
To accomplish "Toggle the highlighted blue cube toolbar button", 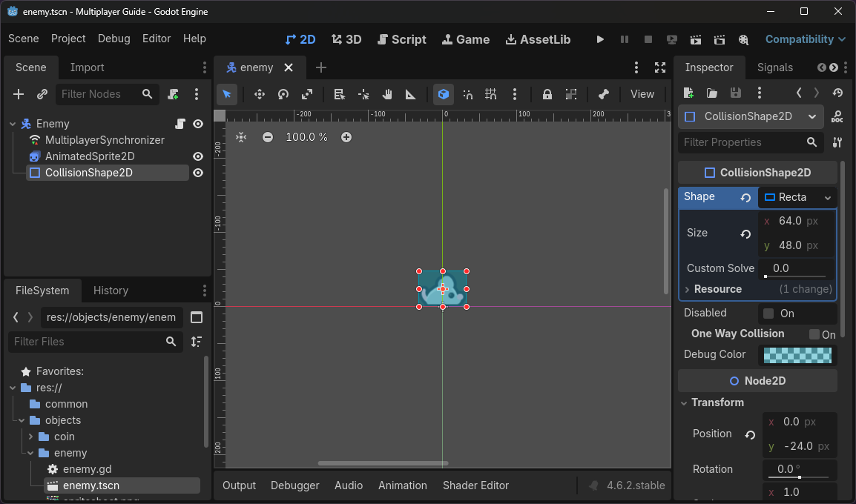I will (x=444, y=94).
